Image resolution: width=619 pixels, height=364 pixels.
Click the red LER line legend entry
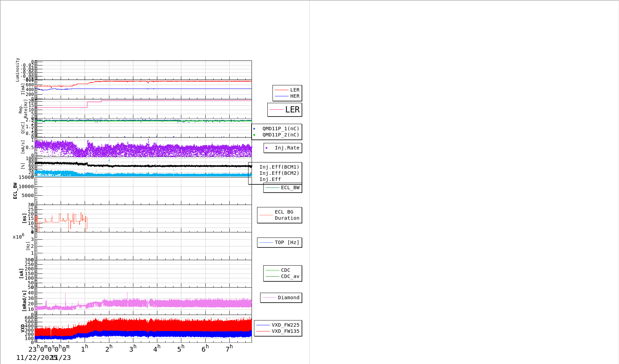click(x=287, y=90)
